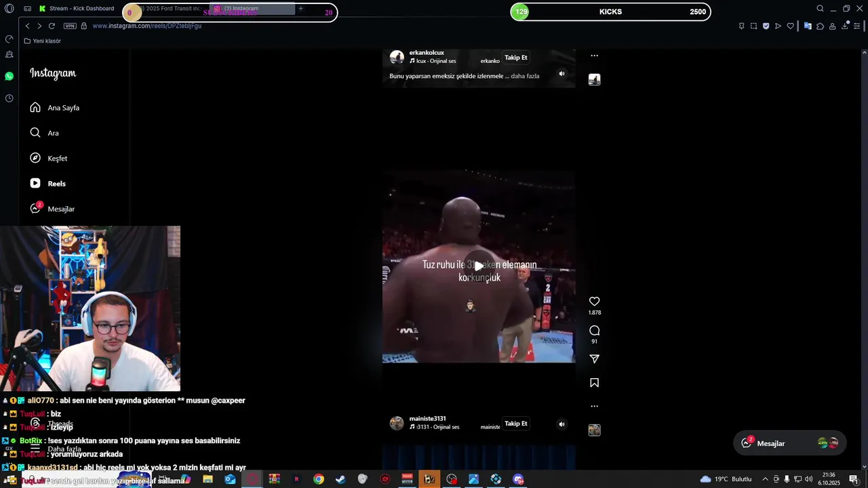This screenshot has width=868, height=488.
Task: Go back in browser history
Action: (x=27, y=26)
